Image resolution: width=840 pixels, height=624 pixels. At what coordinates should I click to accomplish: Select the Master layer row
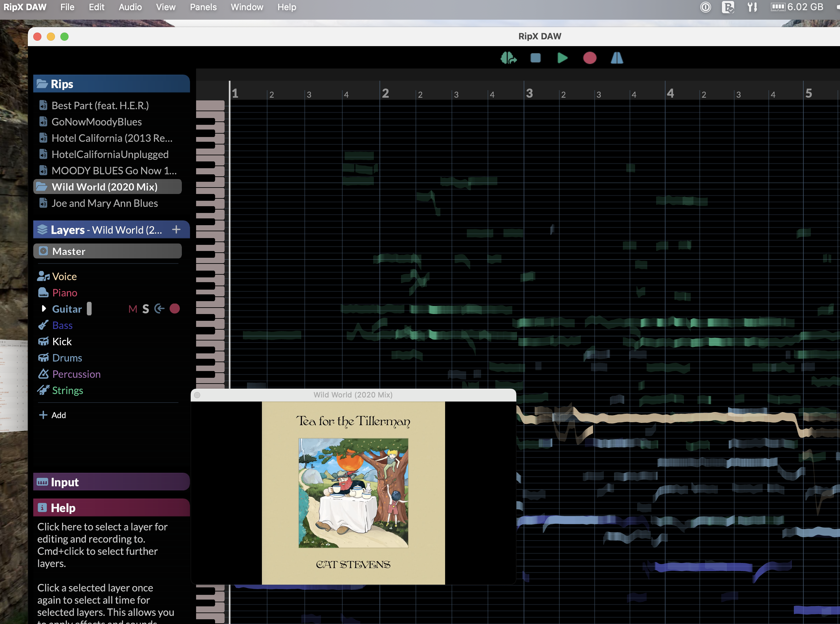(108, 251)
